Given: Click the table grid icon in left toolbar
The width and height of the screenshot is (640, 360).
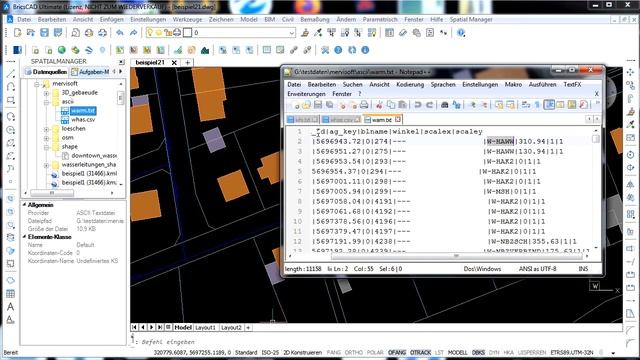Looking at the screenshot, I should point(11,293).
